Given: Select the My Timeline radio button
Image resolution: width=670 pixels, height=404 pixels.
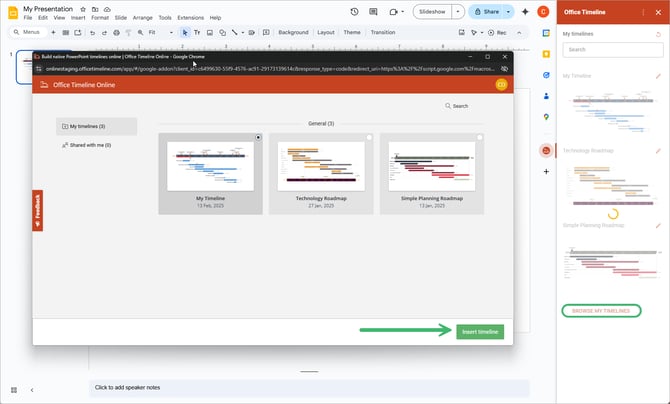Looking at the screenshot, I should 258,137.
